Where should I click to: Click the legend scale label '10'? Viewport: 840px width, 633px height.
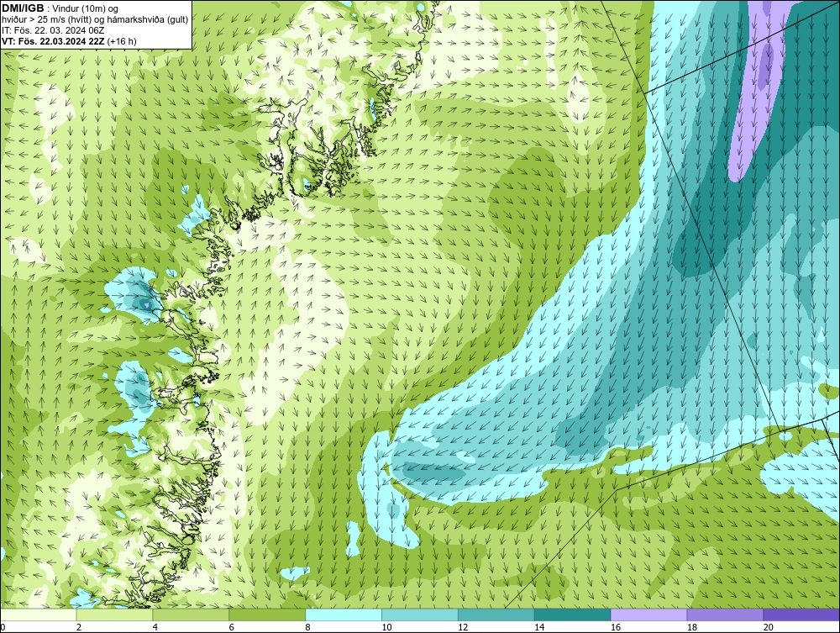pos(386,627)
